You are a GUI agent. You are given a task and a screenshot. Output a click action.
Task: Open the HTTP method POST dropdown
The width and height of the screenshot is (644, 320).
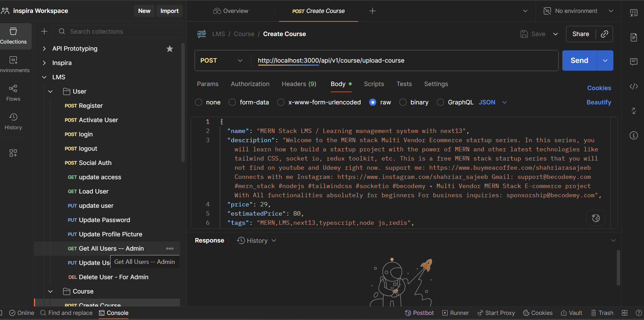[x=221, y=61]
